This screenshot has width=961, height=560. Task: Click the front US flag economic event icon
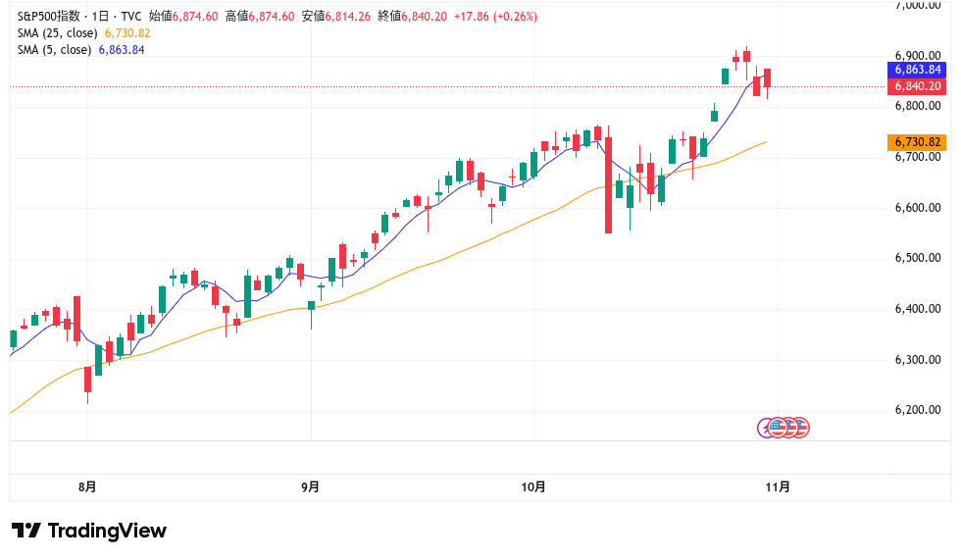point(779,428)
